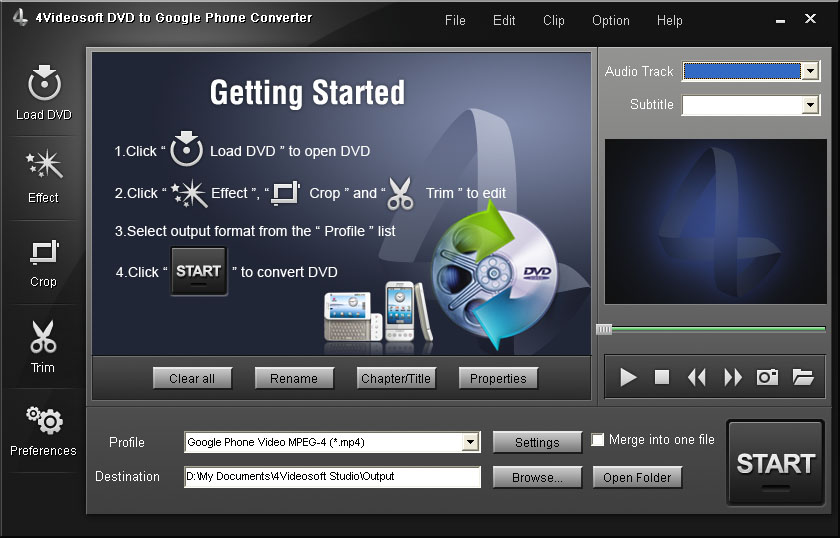
Task: Take a snapshot with camera icon
Action: tap(767, 377)
